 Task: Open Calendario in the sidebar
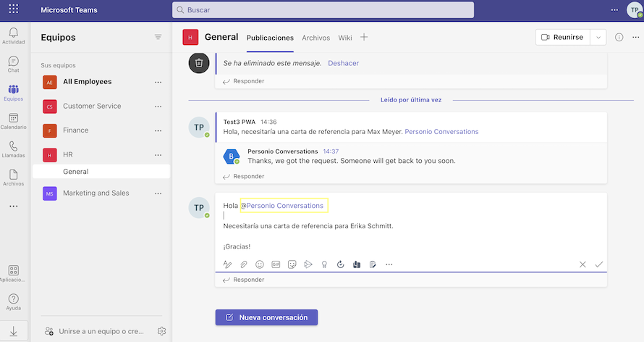point(14,121)
